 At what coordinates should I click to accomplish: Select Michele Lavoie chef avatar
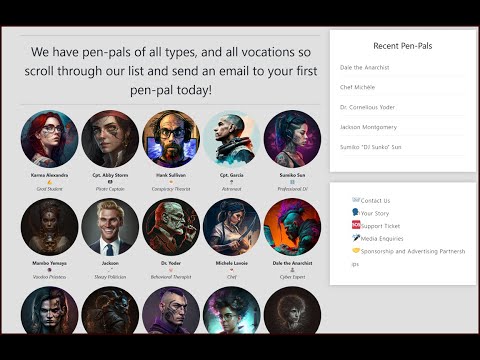point(232,227)
